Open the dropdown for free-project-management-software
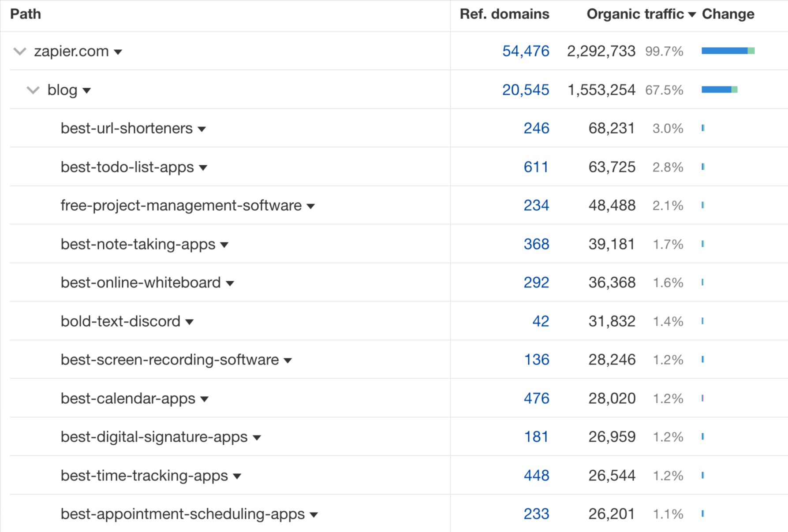Screen dimensions: 788x532 click(x=311, y=206)
